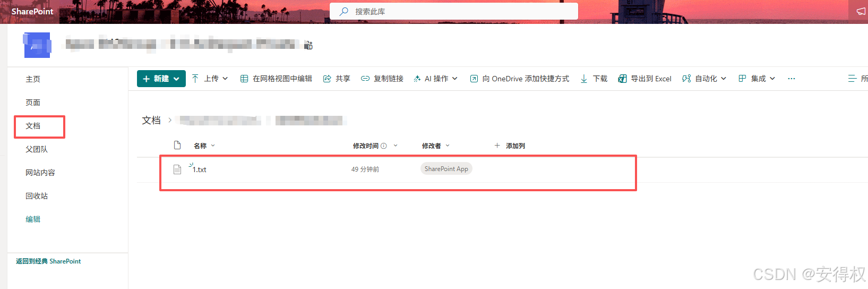This screenshot has width=868, height=289.
Task: Click 添加列 label
Action: pos(515,146)
